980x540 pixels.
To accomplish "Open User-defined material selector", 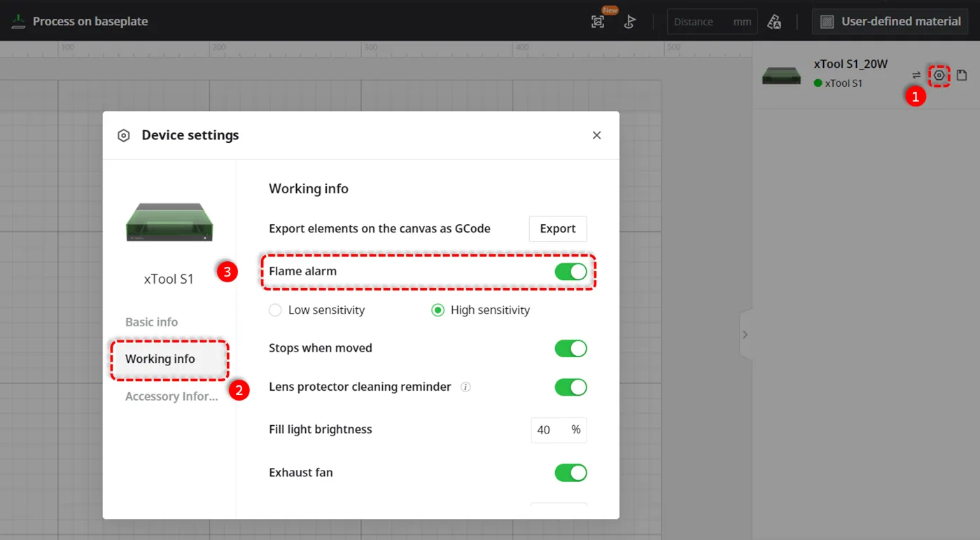I will (x=890, y=22).
